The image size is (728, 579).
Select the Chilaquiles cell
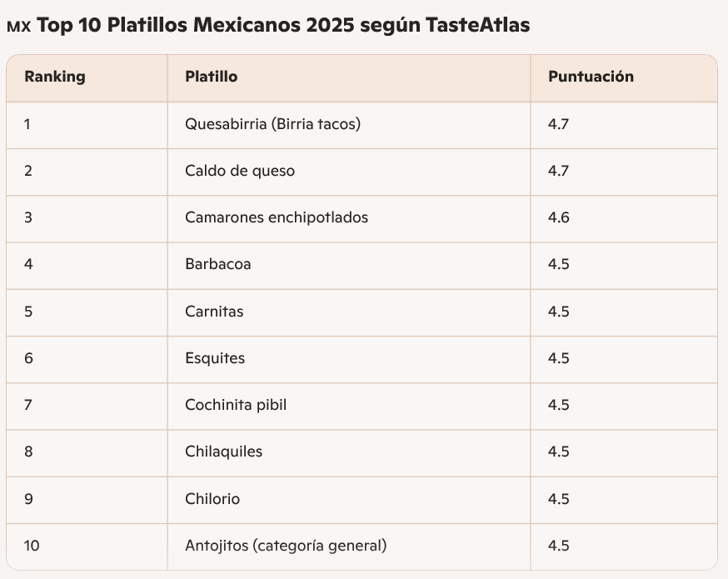(223, 452)
